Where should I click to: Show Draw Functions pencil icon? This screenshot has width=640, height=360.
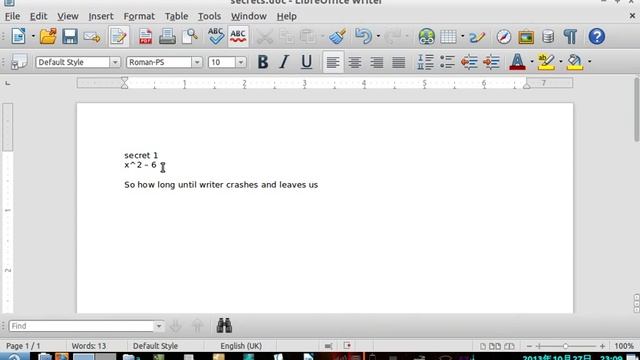tap(477, 37)
